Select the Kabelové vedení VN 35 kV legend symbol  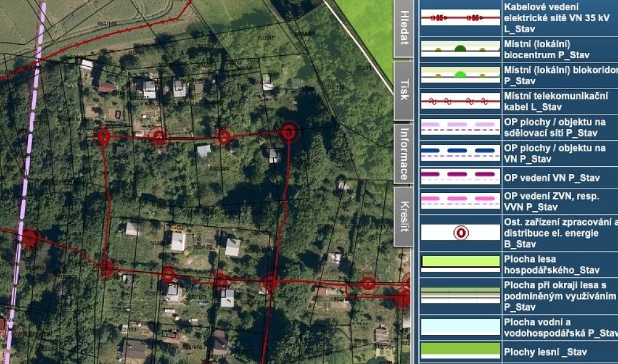(461, 18)
